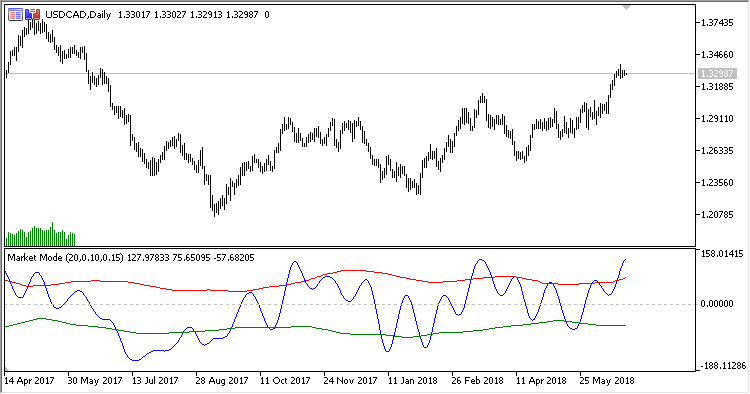750x394 pixels.
Task: Click the current price label 1.32987
Action: [x=717, y=74]
